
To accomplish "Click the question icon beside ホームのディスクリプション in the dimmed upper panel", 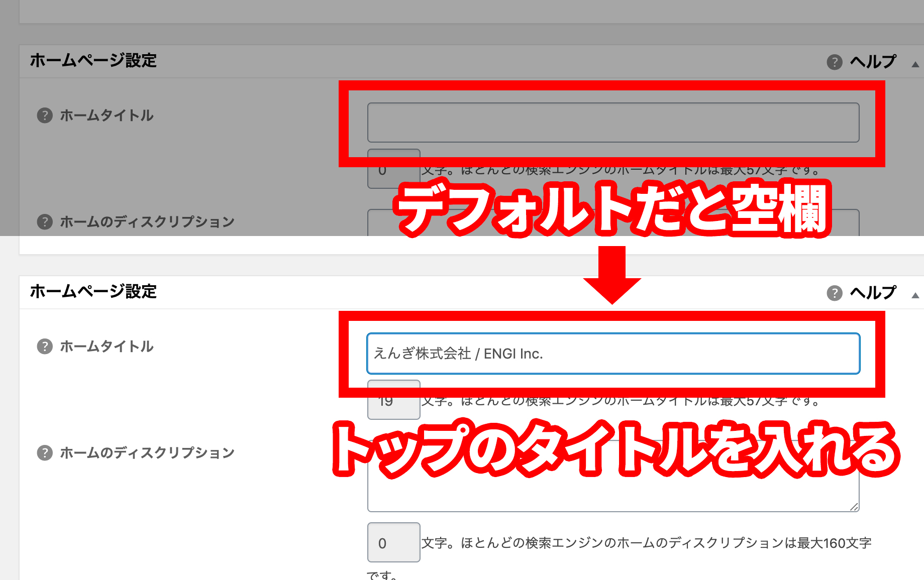I will point(45,221).
